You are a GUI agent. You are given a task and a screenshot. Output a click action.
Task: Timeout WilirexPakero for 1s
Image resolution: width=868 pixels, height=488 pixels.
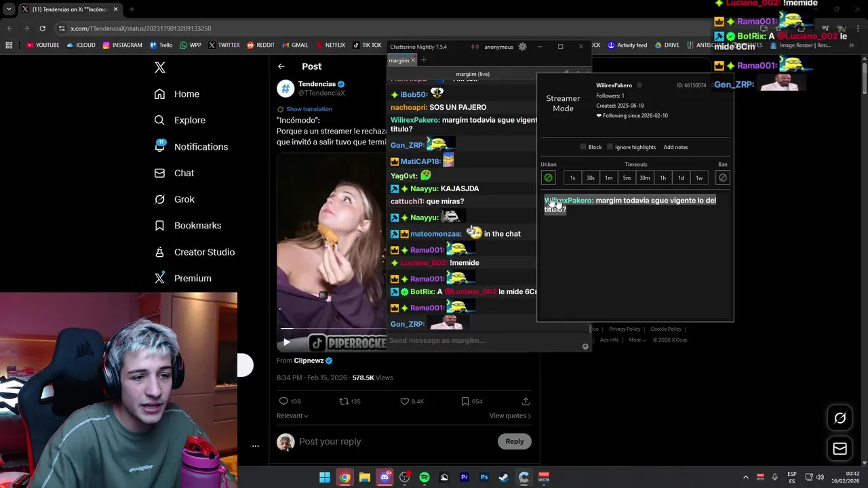coord(572,178)
